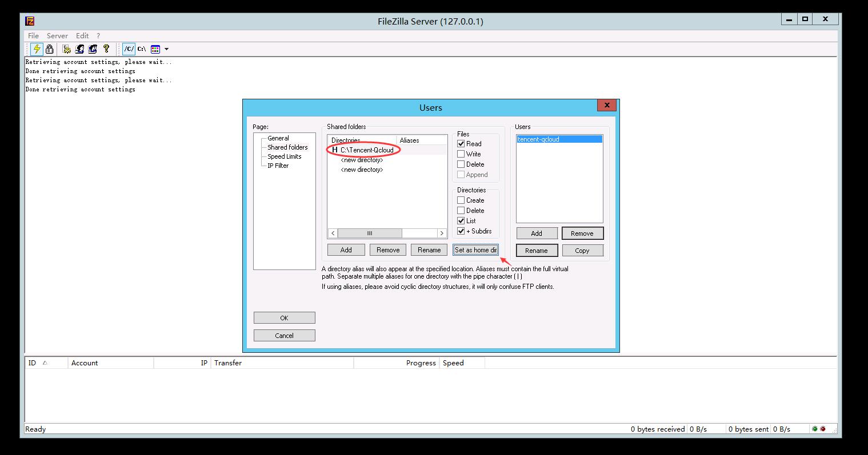Select the C:\ path display icon
The width and height of the screenshot is (868, 455).
coord(142,49)
